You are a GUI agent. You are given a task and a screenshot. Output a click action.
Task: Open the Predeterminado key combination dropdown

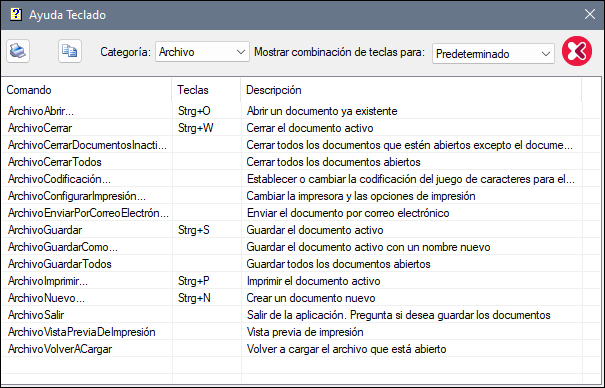click(x=493, y=54)
